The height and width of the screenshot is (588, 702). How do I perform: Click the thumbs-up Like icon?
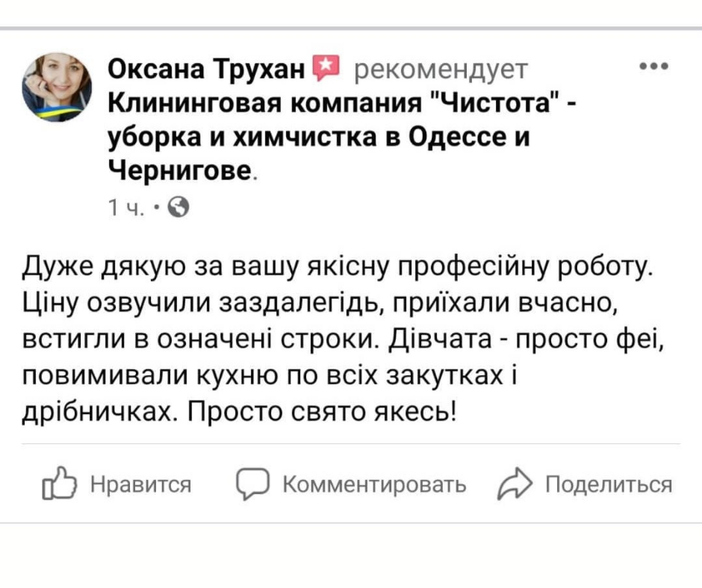point(60,485)
